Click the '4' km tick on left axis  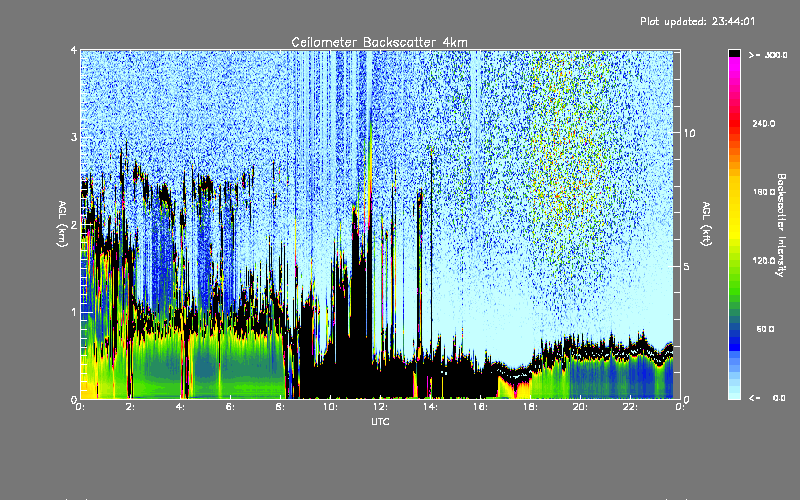coord(74,51)
